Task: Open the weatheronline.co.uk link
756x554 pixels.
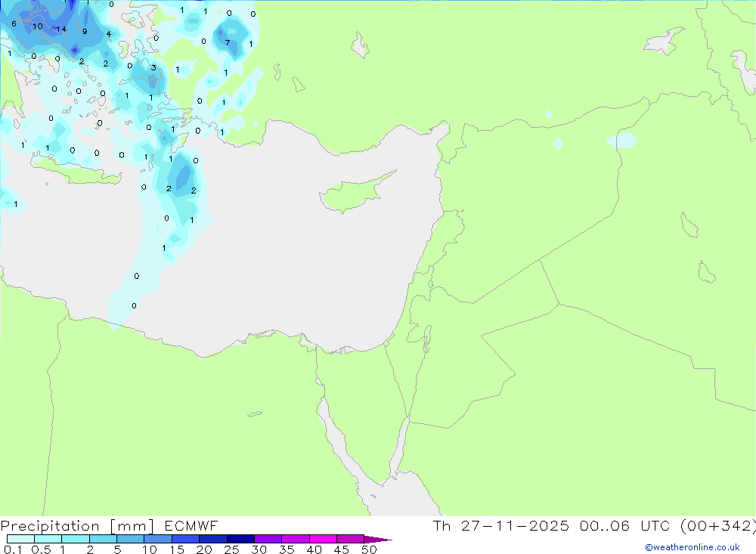Action: [x=692, y=547]
